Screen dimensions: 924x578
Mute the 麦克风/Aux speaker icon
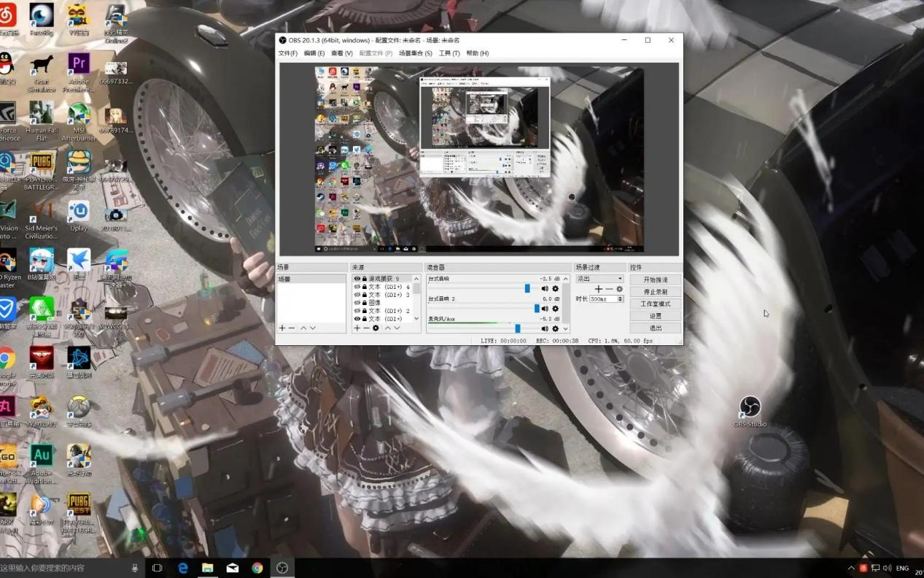pyautogui.click(x=545, y=328)
